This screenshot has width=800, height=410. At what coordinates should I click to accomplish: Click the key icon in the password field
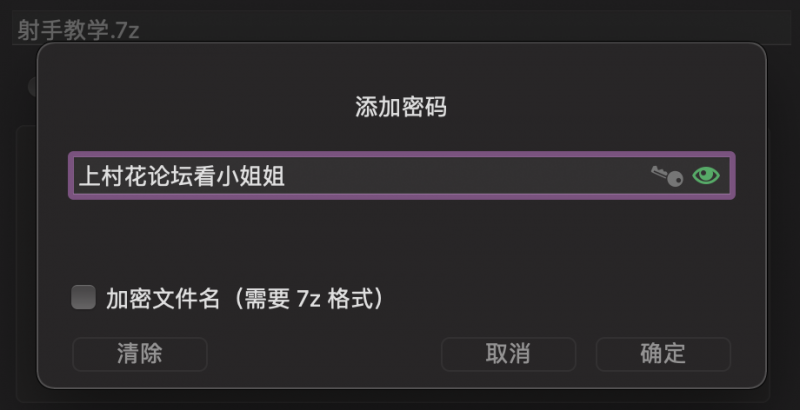pos(667,176)
